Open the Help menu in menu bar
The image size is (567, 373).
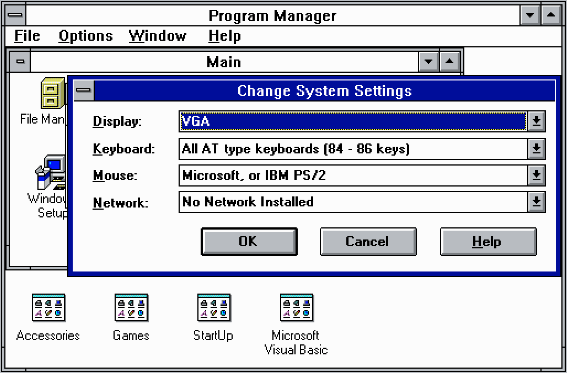click(225, 36)
